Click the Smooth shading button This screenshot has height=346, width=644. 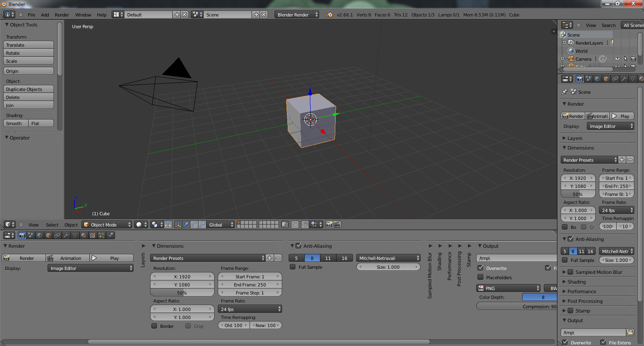pyautogui.click(x=16, y=123)
